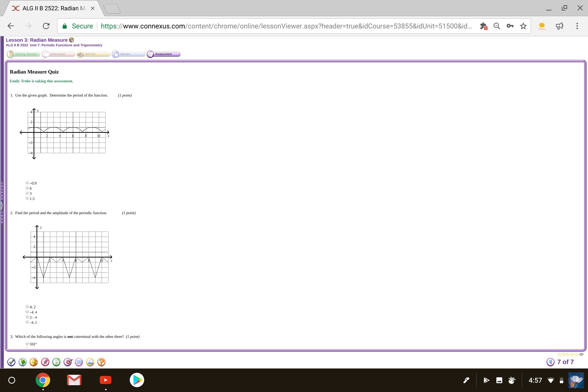Open the checklist grid icon
Image resolution: width=588 pixels, height=392 pixels.
[x=57, y=362]
